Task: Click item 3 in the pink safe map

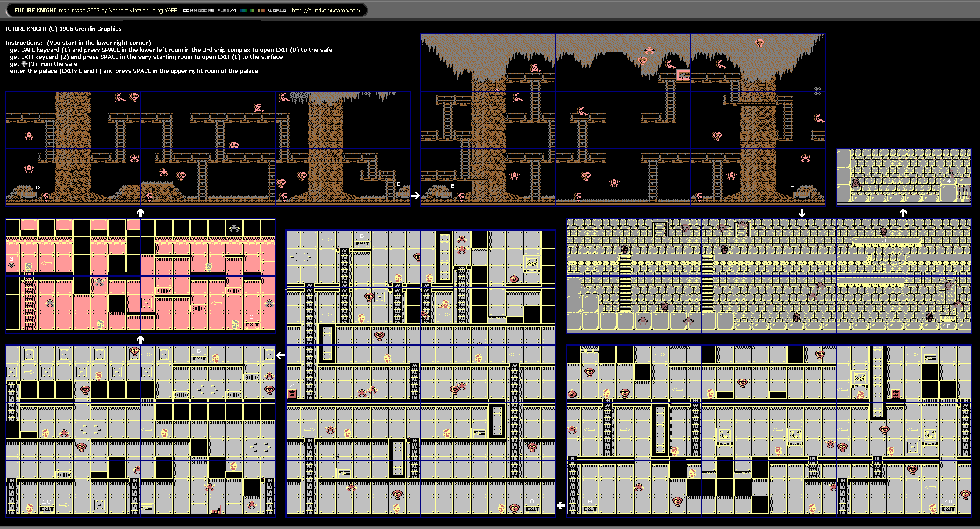Action: click(x=12, y=264)
